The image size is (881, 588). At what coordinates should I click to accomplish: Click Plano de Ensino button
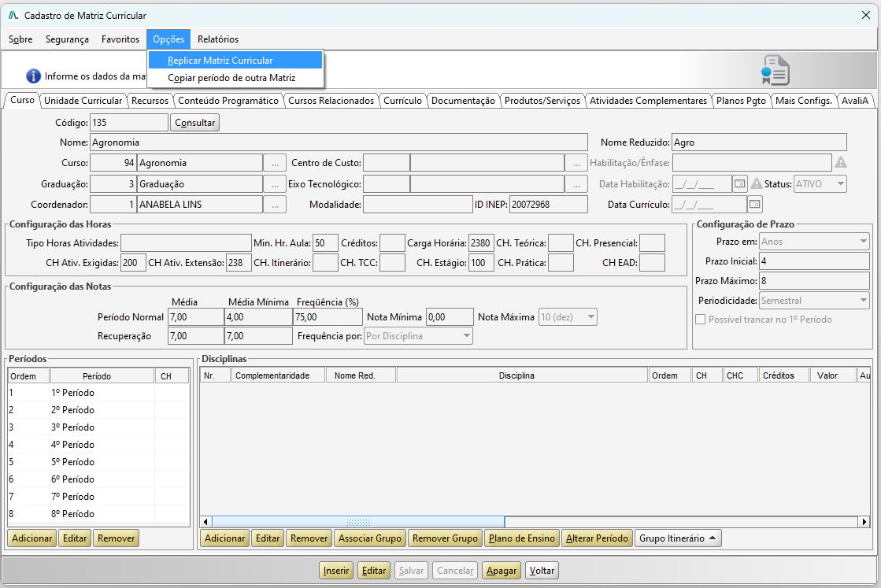[x=521, y=538]
